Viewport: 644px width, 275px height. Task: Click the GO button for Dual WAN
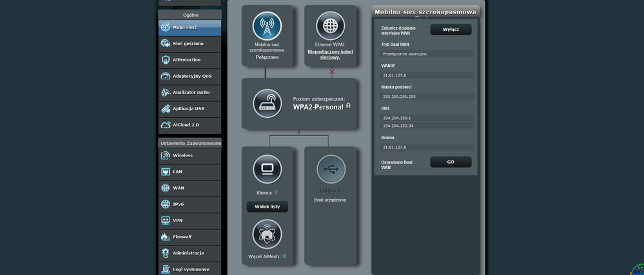(x=451, y=162)
